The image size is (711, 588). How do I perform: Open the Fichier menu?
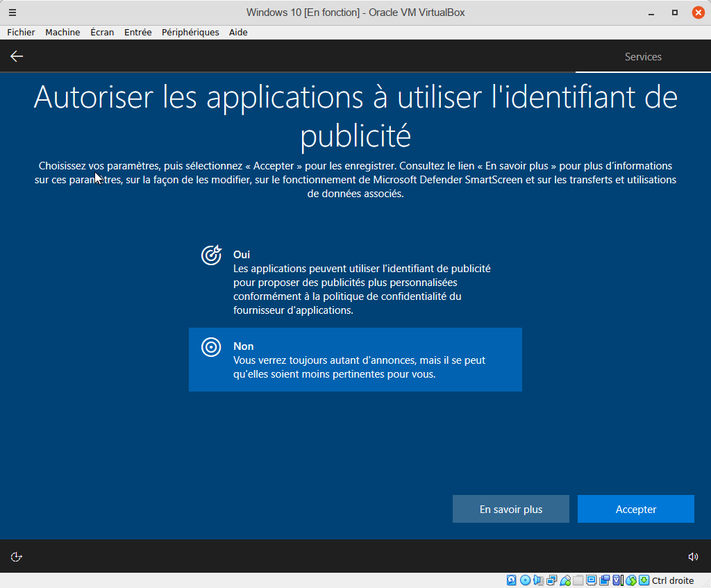[21, 33]
